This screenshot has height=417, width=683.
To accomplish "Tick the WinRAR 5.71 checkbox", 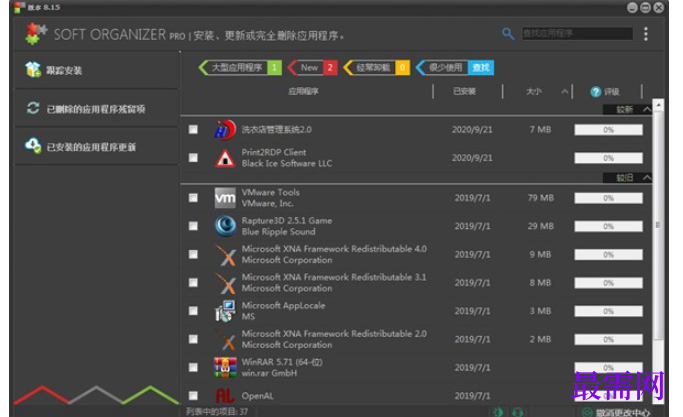I will pos(193,367).
